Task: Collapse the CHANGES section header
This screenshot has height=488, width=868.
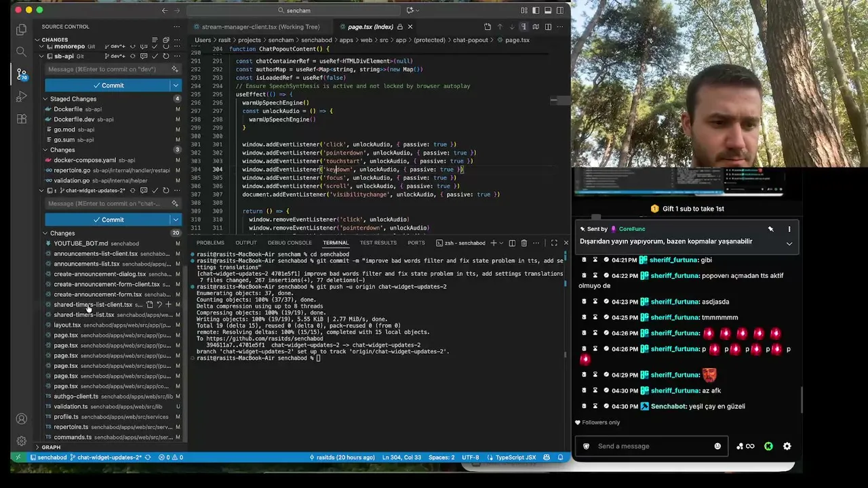Action: point(37,40)
